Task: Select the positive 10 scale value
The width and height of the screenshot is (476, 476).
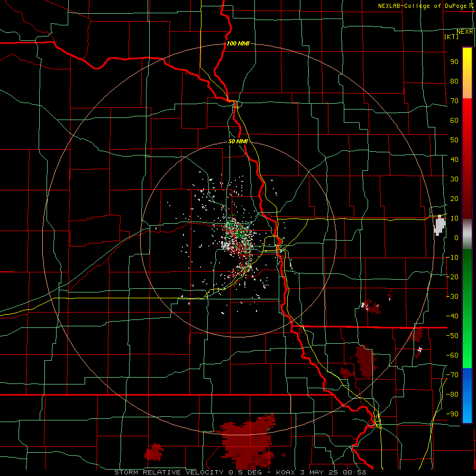Action: click(454, 218)
